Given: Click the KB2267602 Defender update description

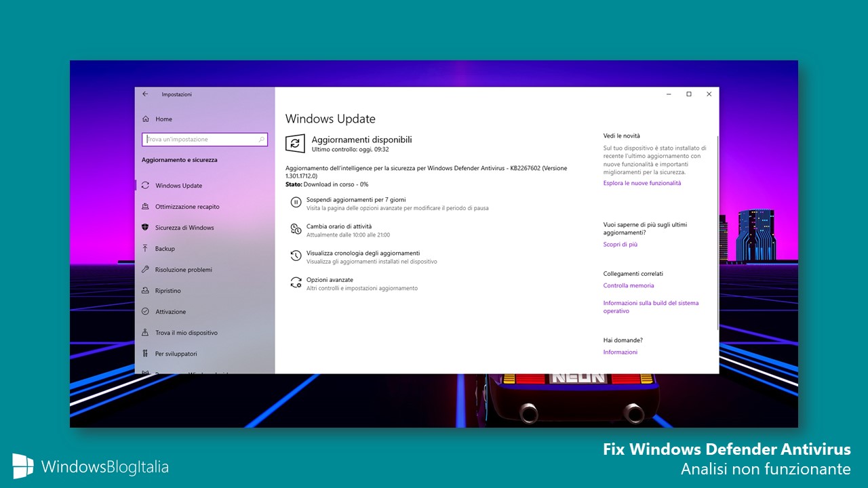Looking at the screenshot, I should (426, 171).
